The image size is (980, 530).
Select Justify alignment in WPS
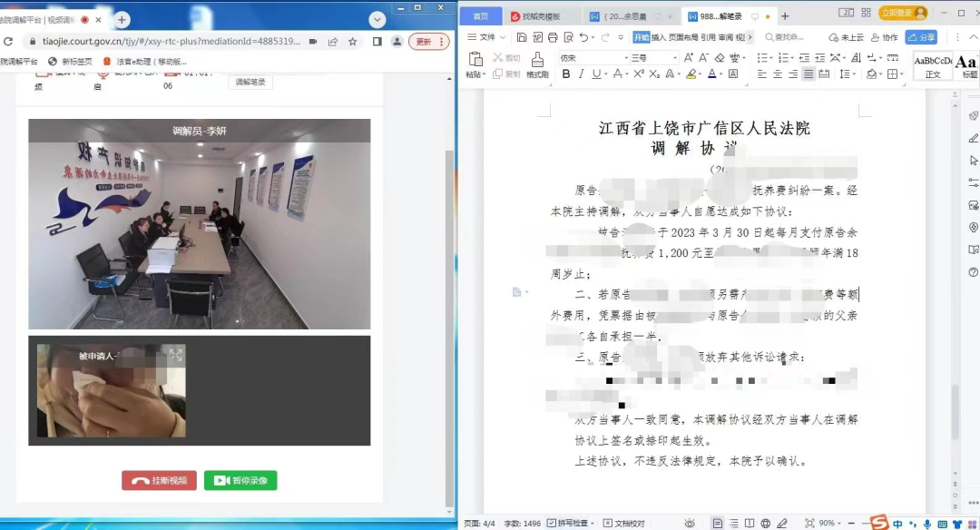pos(808,74)
